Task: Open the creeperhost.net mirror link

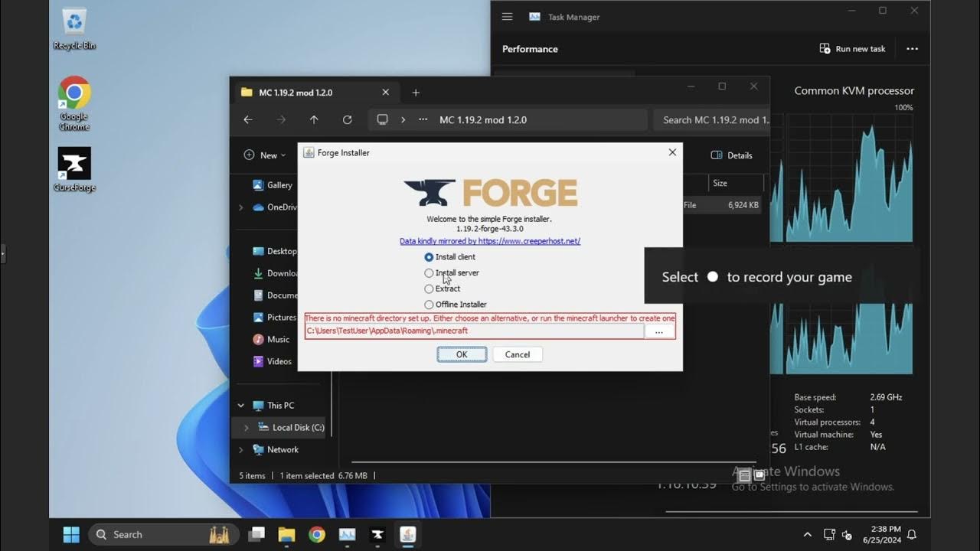Action: pos(490,241)
